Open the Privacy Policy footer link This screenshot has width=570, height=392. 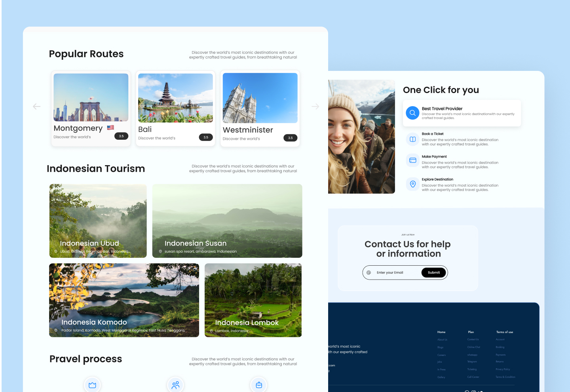tap(503, 369)
